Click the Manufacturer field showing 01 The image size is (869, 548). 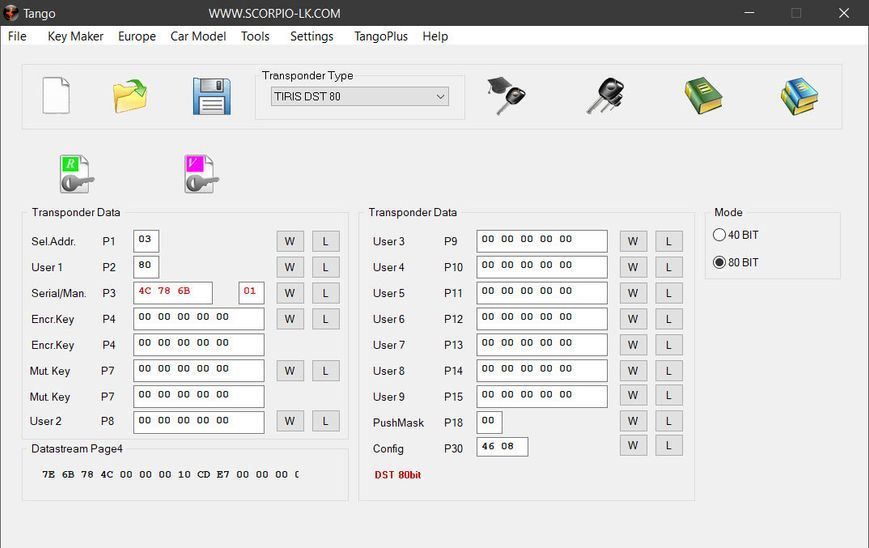coord(251,293)
